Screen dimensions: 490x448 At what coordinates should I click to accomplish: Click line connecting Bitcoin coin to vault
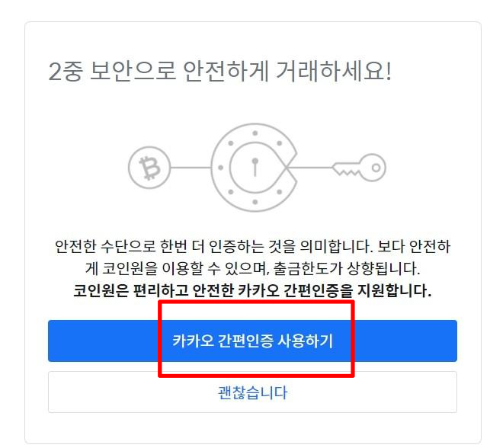[191, 168]
